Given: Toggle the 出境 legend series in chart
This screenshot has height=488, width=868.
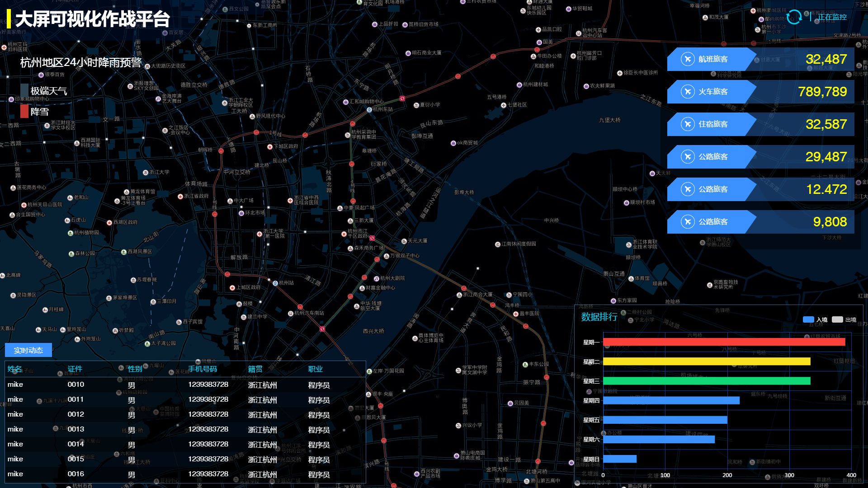Looking at the screenshot, I should [837, 319].
